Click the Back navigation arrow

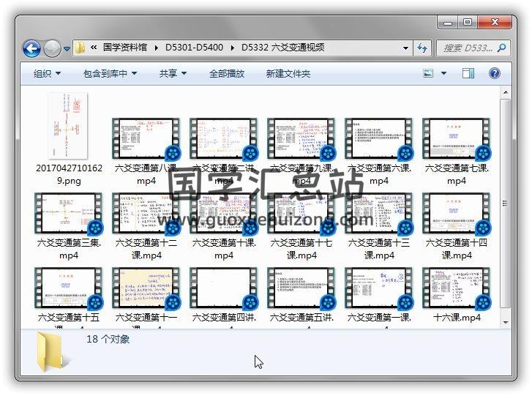pyautogui.click(x=32, y=48)
